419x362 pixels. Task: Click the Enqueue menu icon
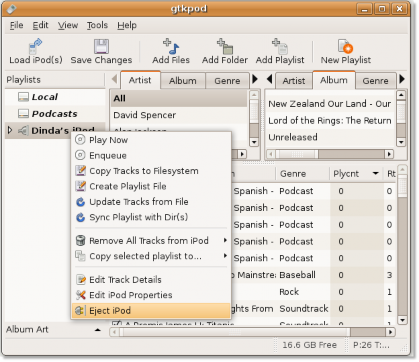click(80, 155)
